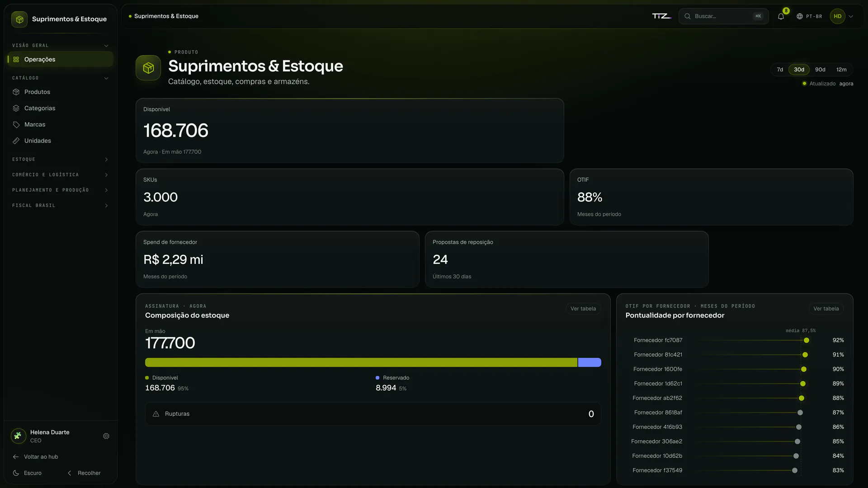
Task: Switch language via PT-BR selector
Action: click(x=809, y=16)
